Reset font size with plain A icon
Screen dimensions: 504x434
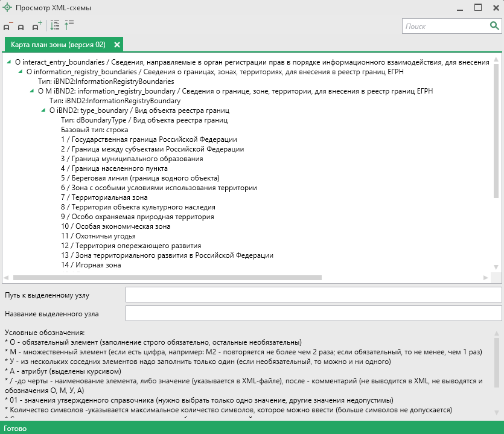point(21,27)
